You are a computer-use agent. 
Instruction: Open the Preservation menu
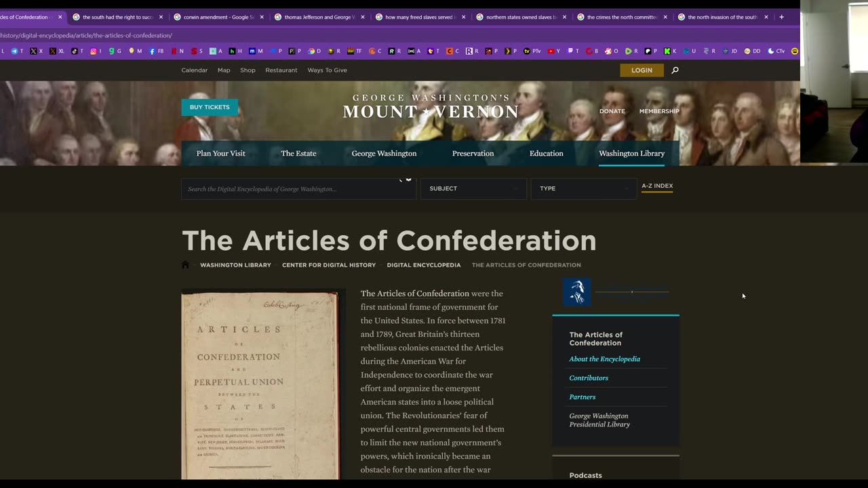coord(473,153)
